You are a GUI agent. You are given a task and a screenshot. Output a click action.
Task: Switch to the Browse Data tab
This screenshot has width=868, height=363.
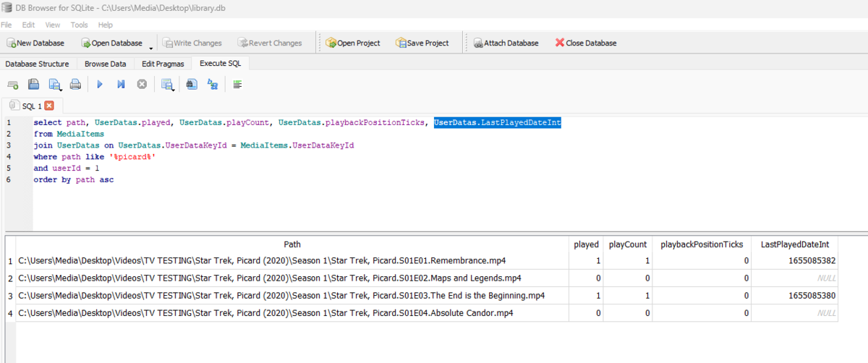[105, 64]
